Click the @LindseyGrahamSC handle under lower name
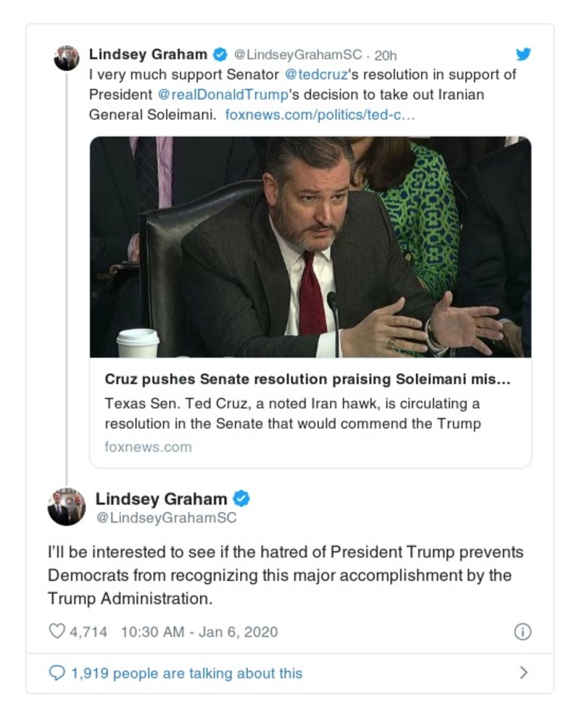 (166, 518)
